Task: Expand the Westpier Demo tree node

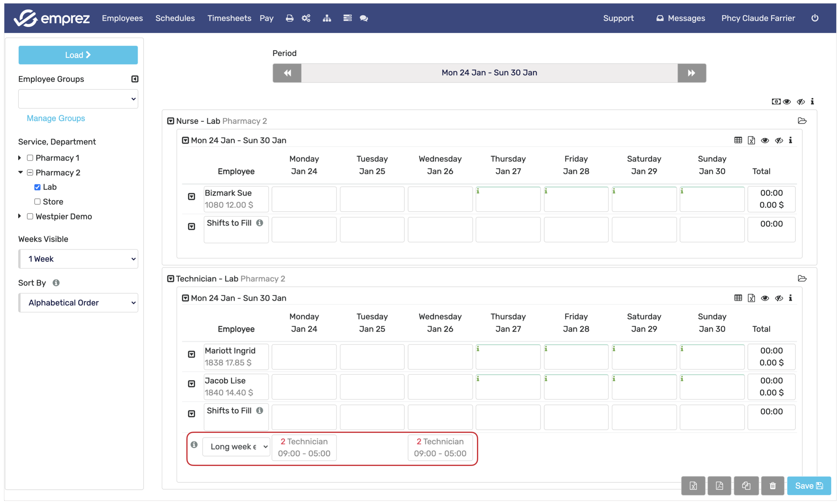Action: (20, 216)
